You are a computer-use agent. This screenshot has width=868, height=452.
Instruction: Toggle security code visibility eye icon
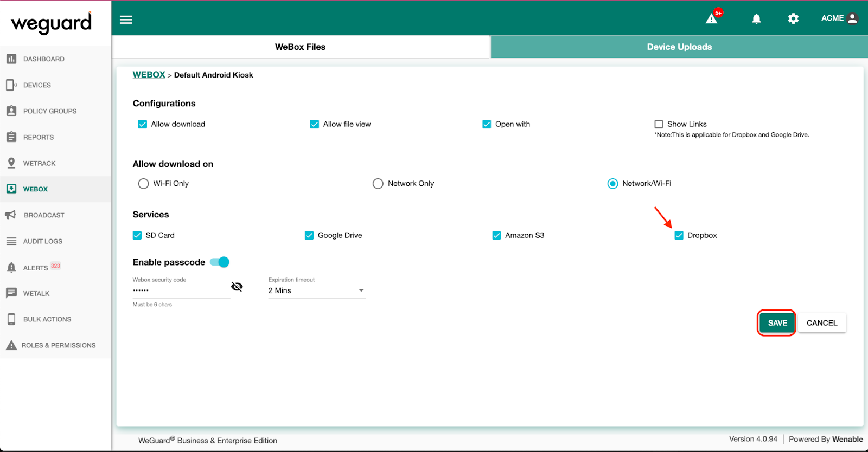[x=237, y=287]
